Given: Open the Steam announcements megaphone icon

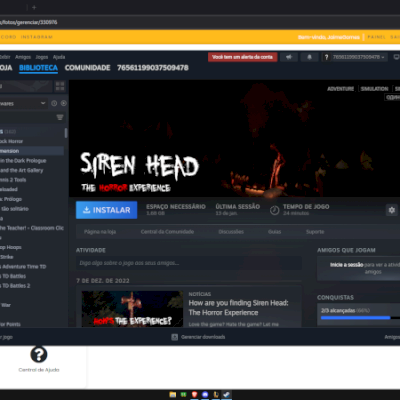Looking at the screenshot, I should (289, 57).
